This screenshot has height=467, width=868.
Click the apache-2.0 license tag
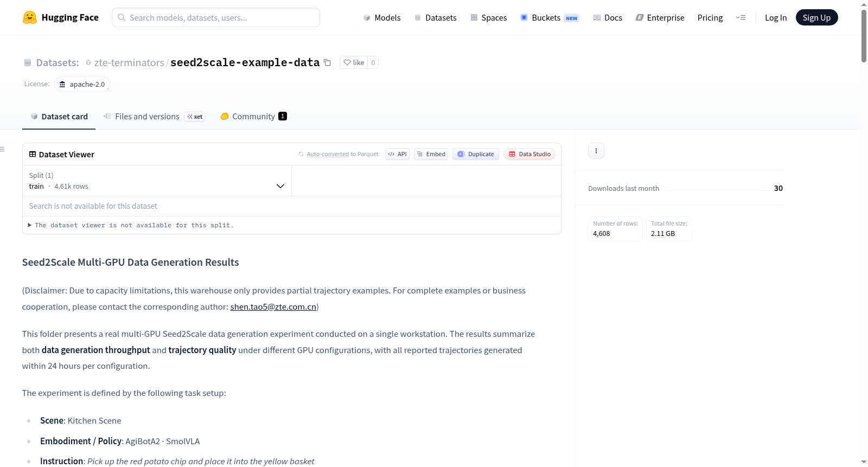tap(82, 84)
